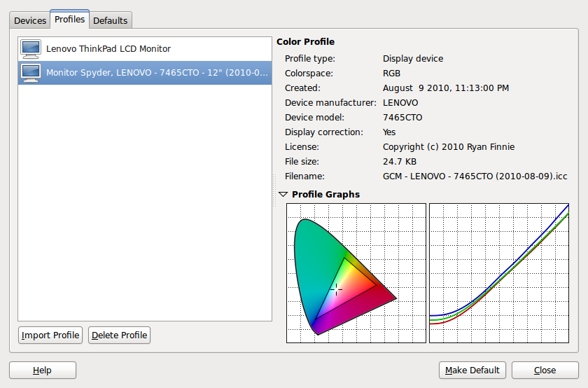The height and width of the screenshot is (388, 588).
Task: Click the filename GCM - LENOVO - 7465CTO (2010-08-09).icc
Action: click(475, 176)
